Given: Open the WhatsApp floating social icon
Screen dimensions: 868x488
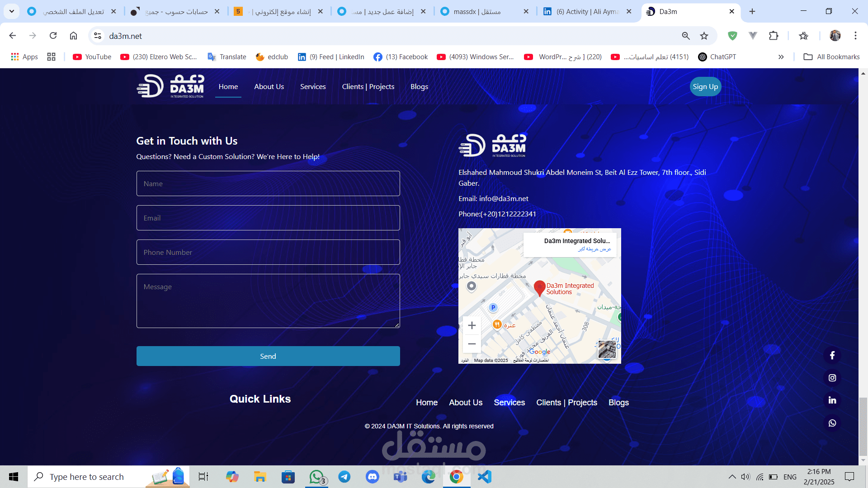Looking at the screenshot, I should coord(832,423).
